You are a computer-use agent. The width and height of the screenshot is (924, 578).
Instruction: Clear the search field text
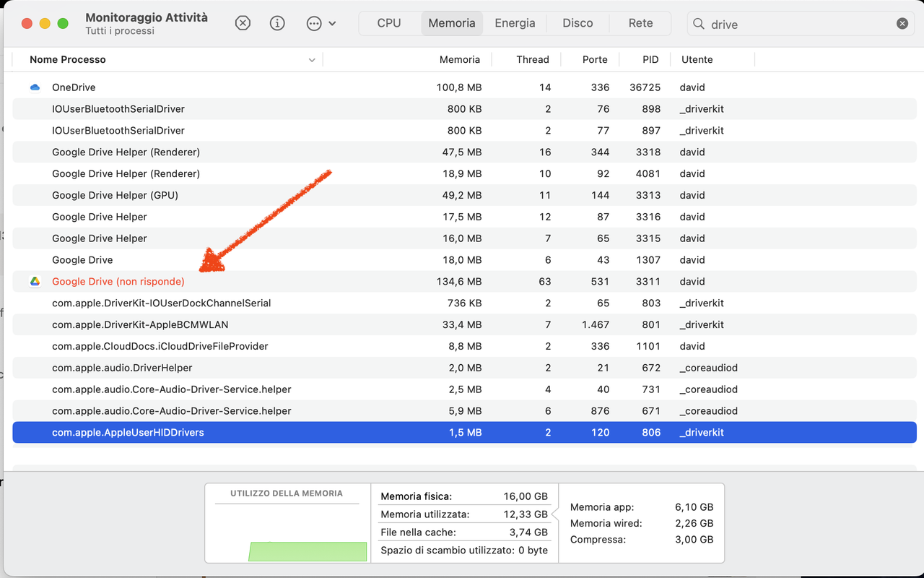click(x=902, y=24)
